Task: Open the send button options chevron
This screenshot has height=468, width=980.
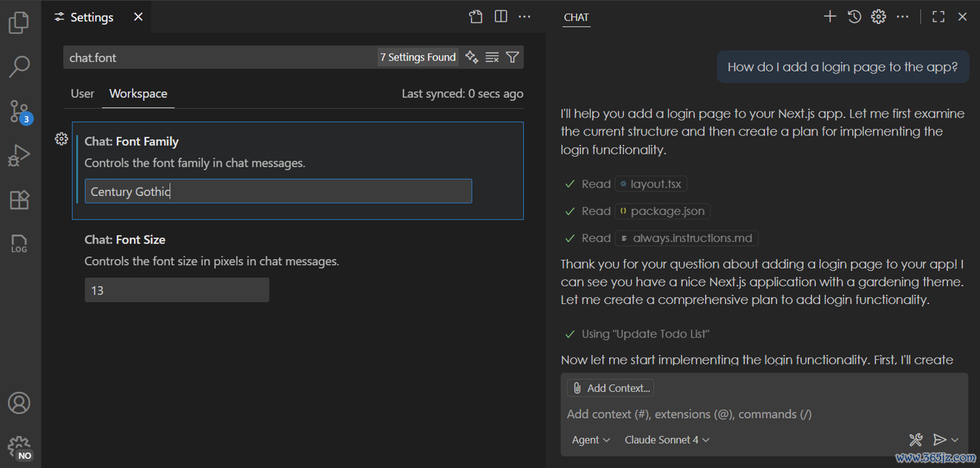Action: pos(955,440)
